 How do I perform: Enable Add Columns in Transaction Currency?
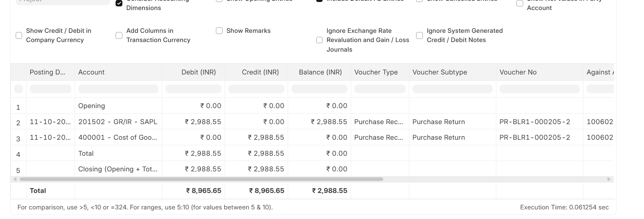[119, 36]
